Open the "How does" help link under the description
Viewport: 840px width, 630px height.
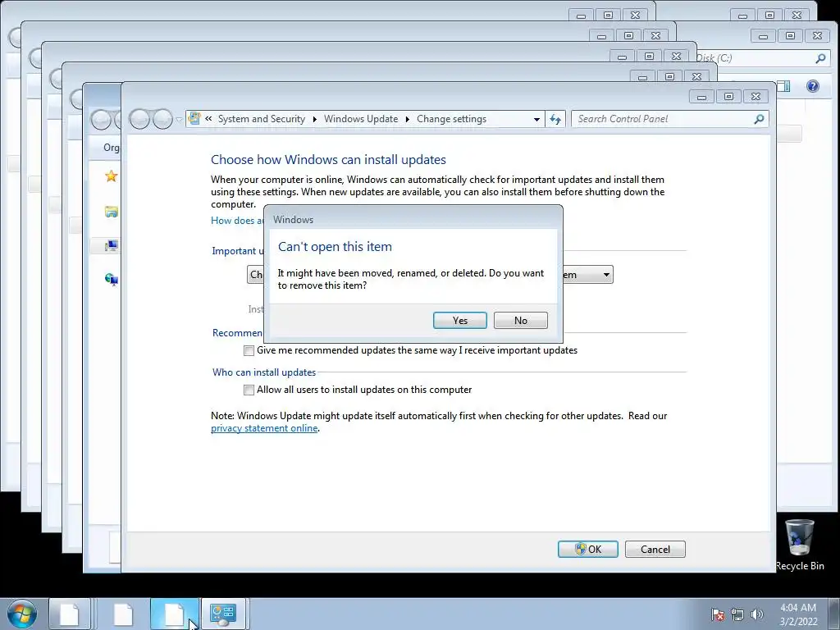[x=237, y=220]
